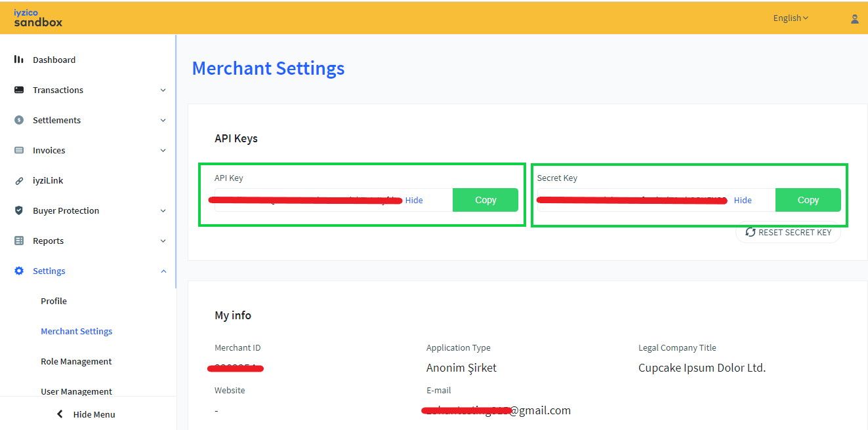The image size is (868, 430).
Task: Click RESET SECRET KEY
Action: click(788, 232)
